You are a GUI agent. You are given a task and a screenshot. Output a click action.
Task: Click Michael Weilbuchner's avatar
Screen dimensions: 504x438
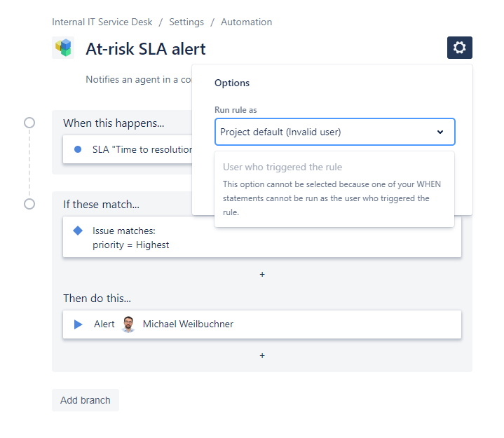coord(128,324)
